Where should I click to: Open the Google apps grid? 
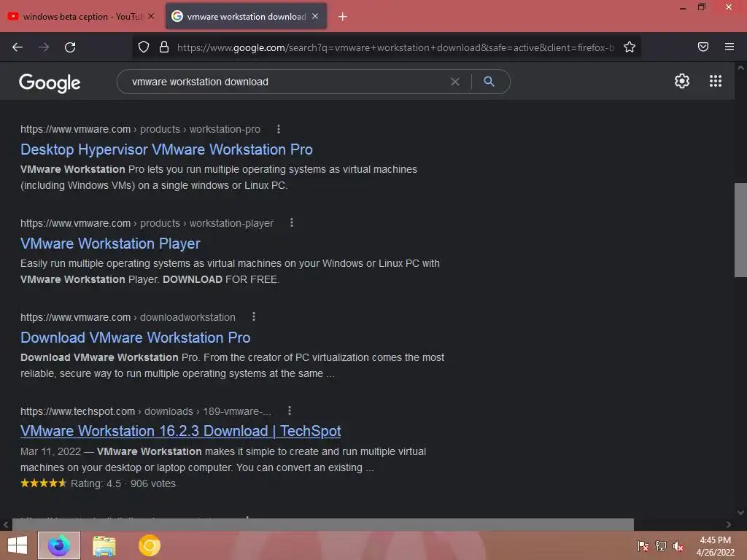(716, 81)
